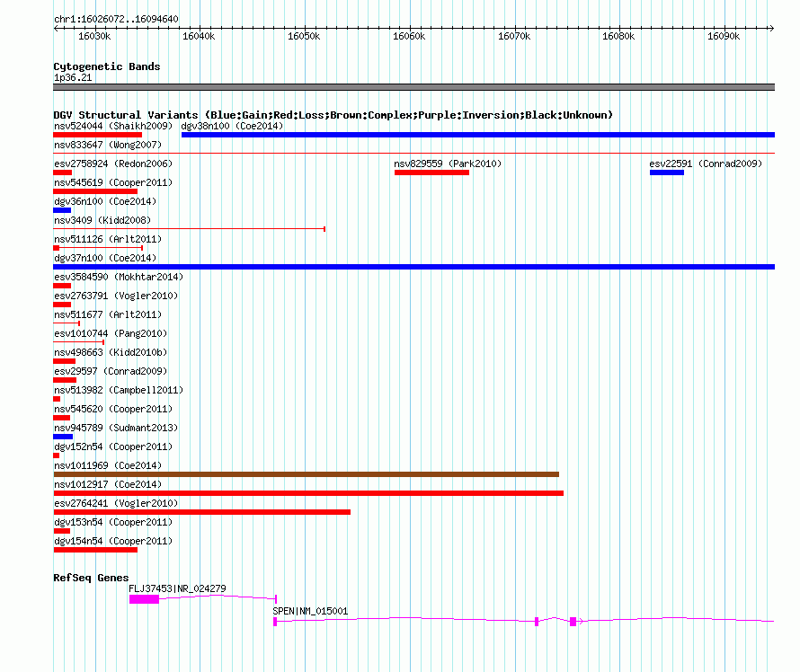The image size is (800, 672).
Task: Select the nsv498663 (Kidd2010b) red bar
Action: (x=65, y=361)
